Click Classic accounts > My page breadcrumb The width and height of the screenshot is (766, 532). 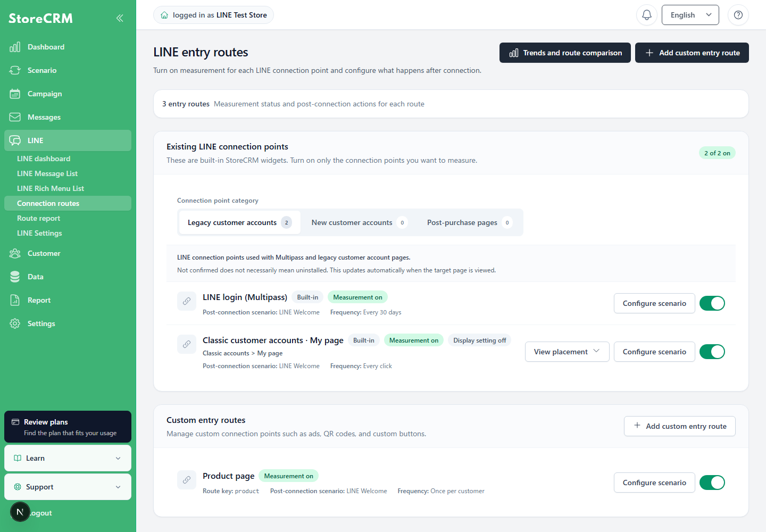(x=243, y=353)
